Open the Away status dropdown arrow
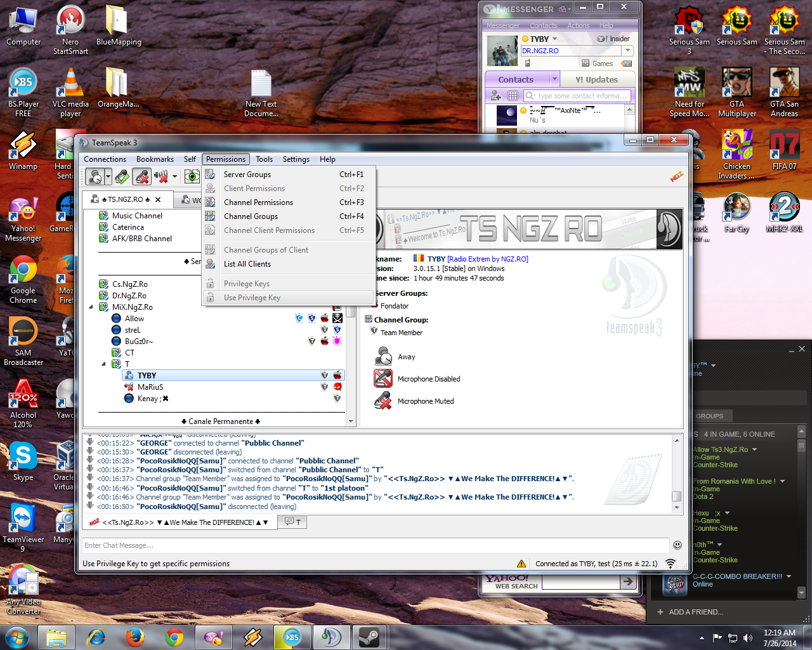 click(x=108, y=176)
